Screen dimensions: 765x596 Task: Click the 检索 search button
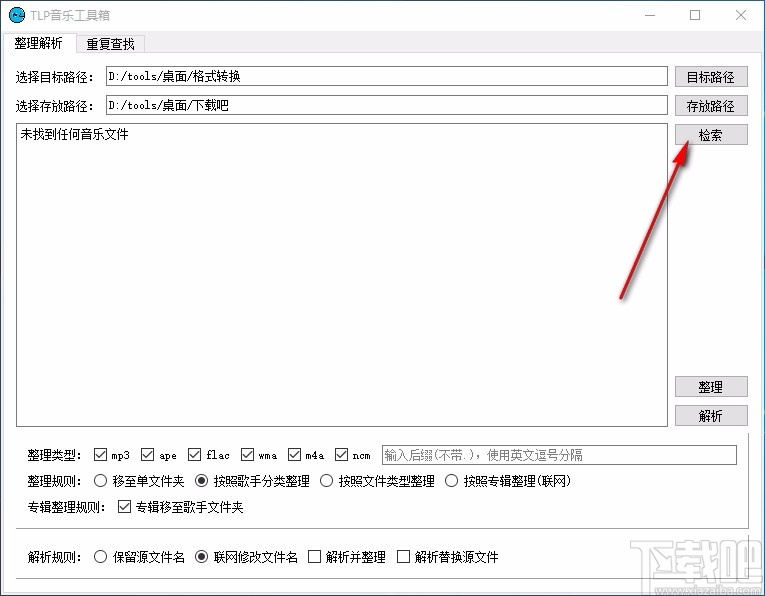click(x=711, y=135)
